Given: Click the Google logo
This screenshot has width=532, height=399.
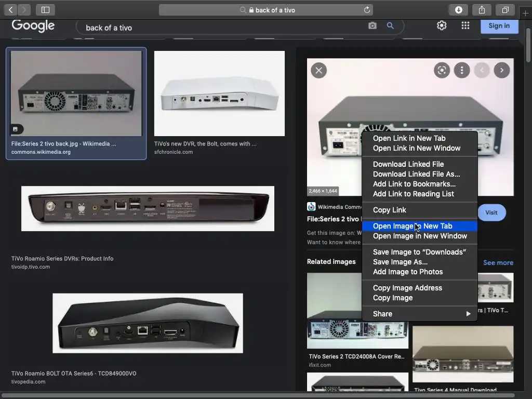Looking at the screenshot, I should (x=33, y=25).
